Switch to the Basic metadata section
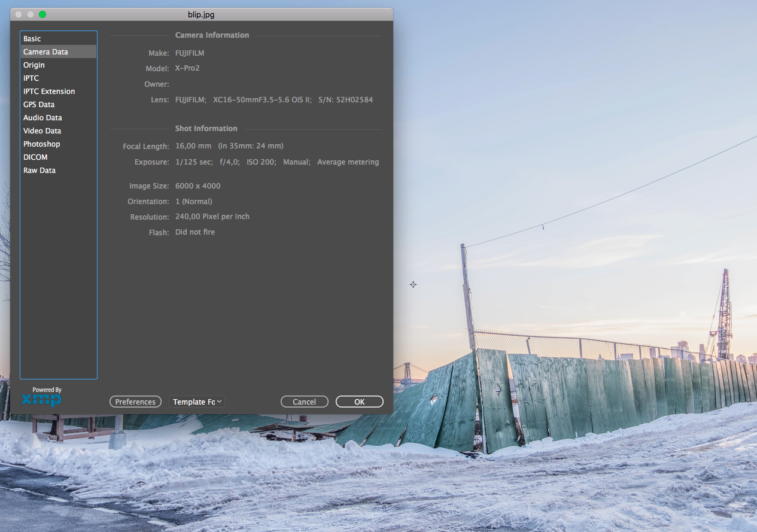 (31, 38)
